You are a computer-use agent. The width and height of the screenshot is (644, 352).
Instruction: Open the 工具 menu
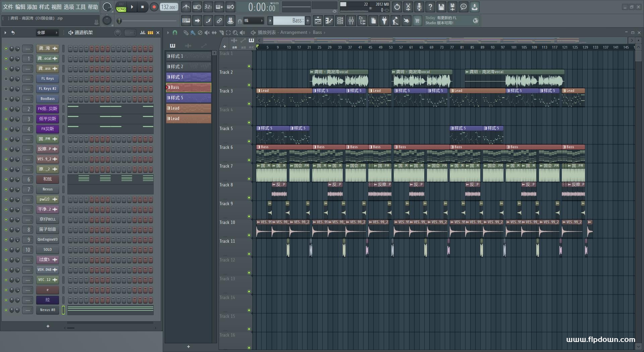pyautogui.click(x=81, y=7)
